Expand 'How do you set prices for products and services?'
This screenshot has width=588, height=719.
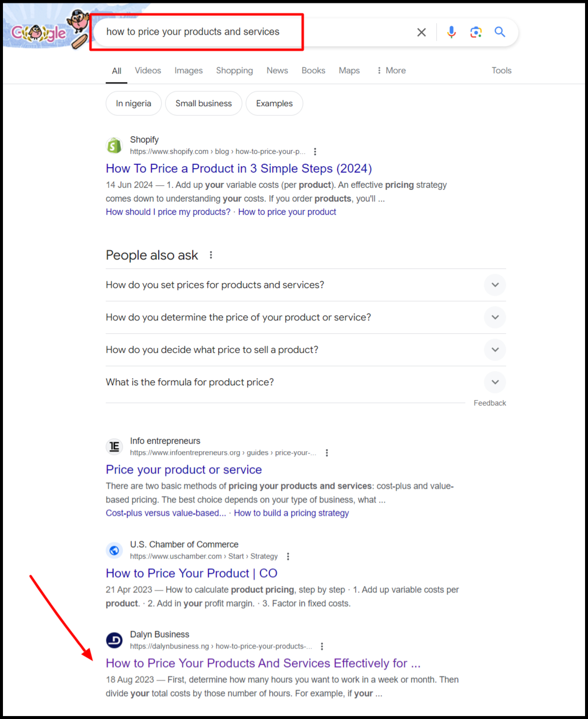point(306,285)
